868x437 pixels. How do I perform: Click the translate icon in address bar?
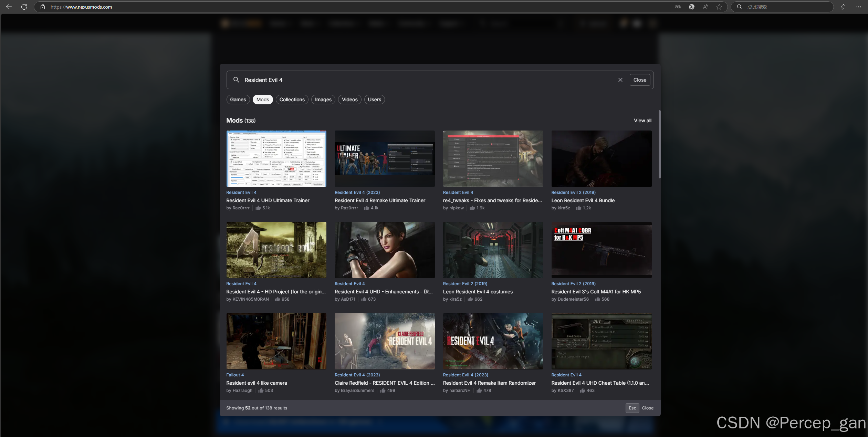678,7
